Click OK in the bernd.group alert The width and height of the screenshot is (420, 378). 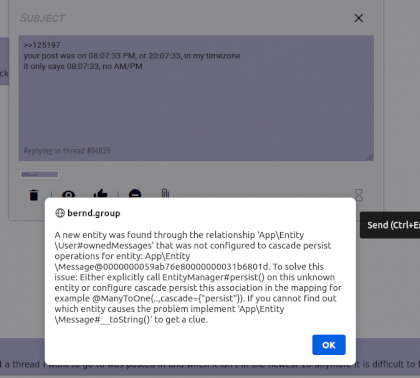[x=329, y=345]
